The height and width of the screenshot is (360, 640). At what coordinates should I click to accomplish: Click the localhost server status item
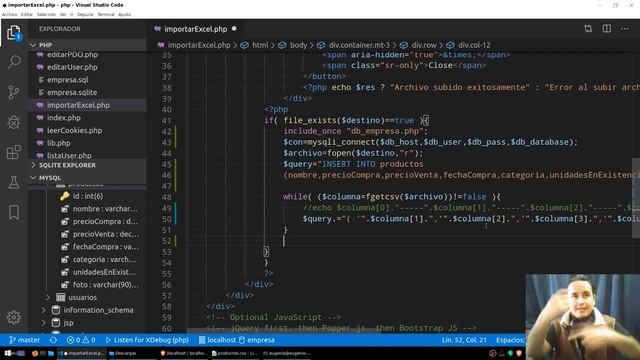coord(217,340)
